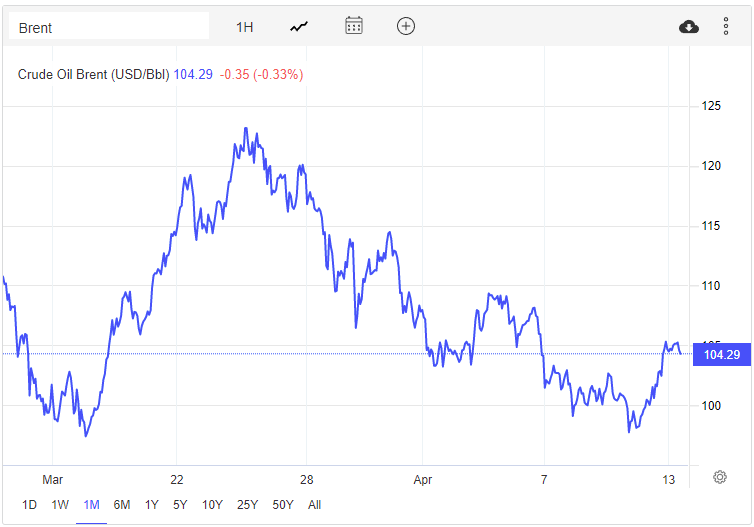Select the 6M time range
Viewport: 754px width, 527px height.
click(122, 505)
